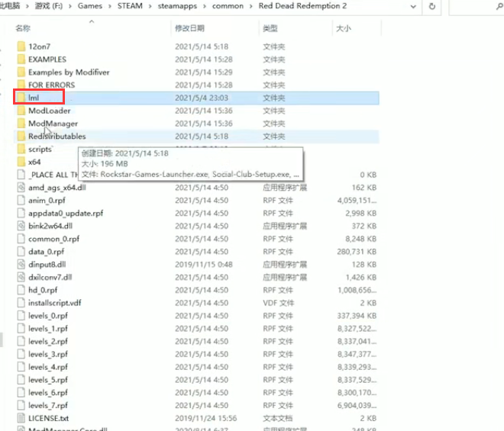Click the 337,394 KB size cell
Viewport: 504px width, 431px height.
pos(357,316)
